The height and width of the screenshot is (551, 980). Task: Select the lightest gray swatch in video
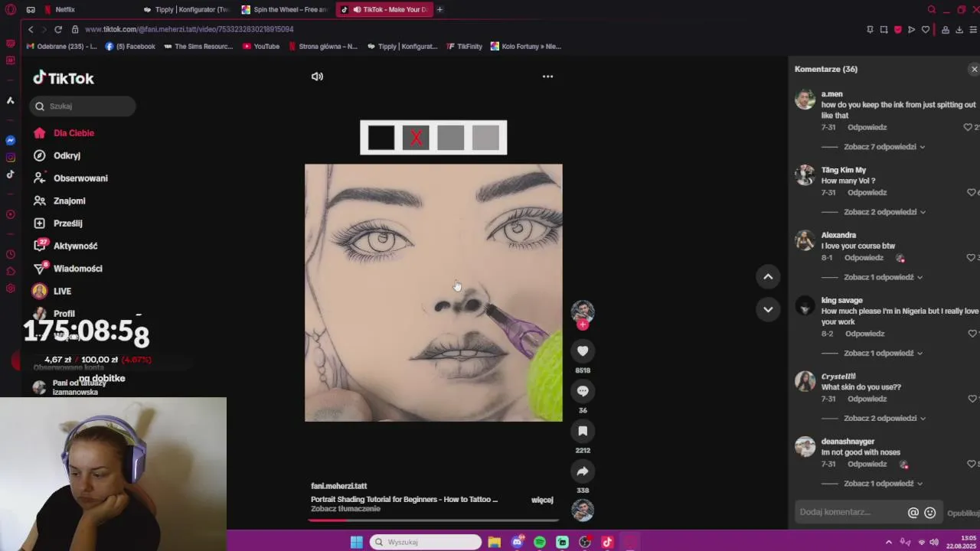[485, 138]
